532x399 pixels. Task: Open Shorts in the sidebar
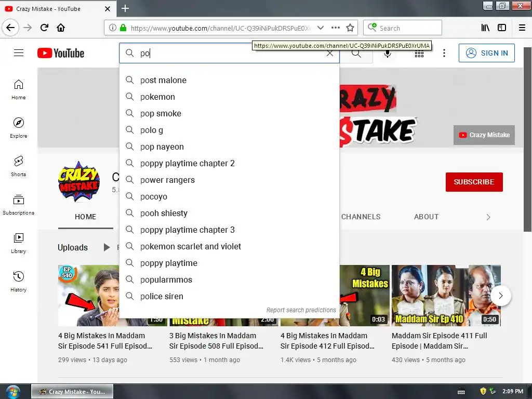[x=18, y=166]
